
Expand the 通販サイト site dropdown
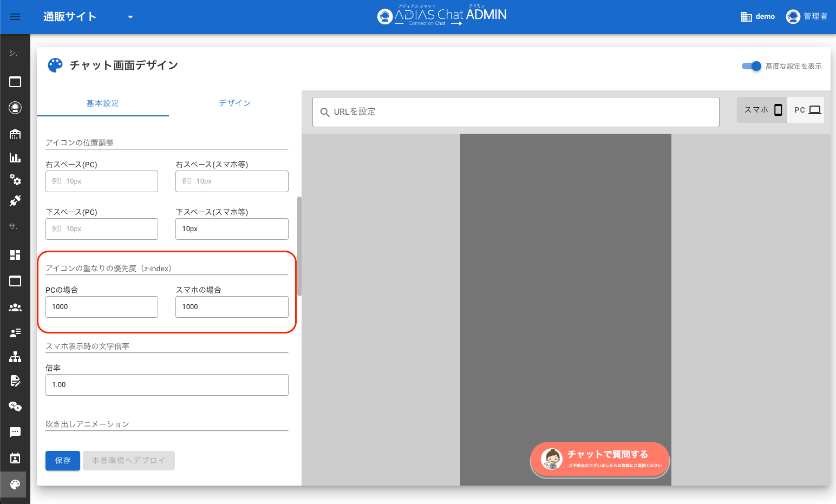point(130,17)
